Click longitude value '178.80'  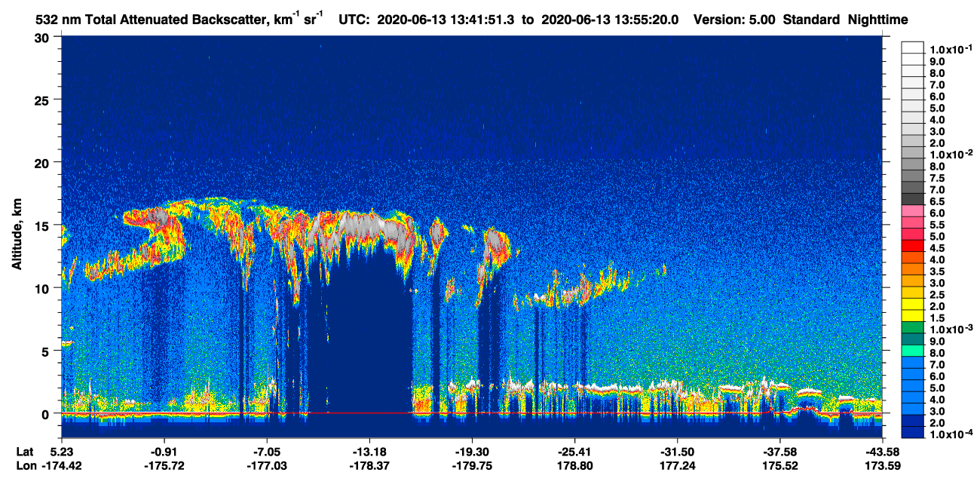click(x=574, y=466)
